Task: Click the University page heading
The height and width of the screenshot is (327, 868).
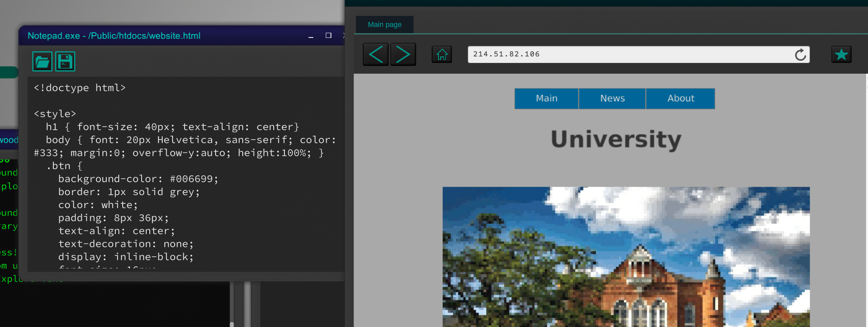Action: 616,140
